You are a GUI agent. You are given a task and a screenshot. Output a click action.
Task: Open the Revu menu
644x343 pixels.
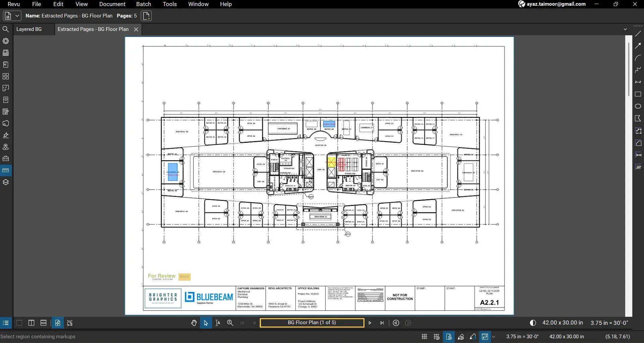(x=14, y=4)
